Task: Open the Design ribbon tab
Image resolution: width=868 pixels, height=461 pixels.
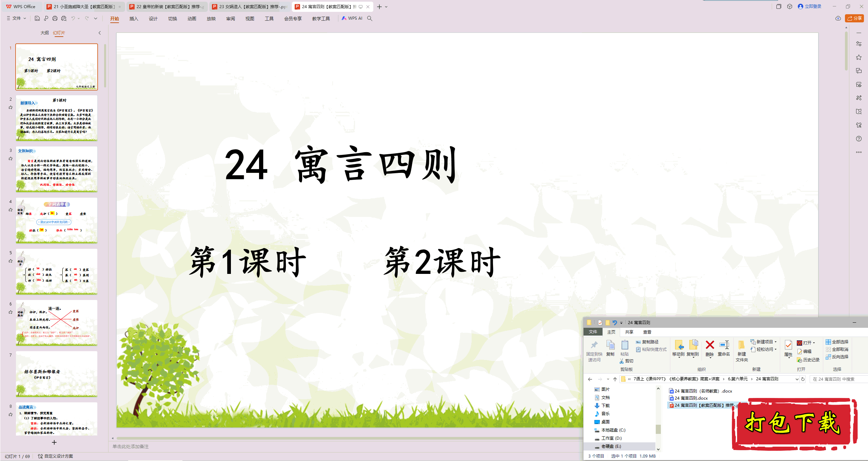Action: 153,19
